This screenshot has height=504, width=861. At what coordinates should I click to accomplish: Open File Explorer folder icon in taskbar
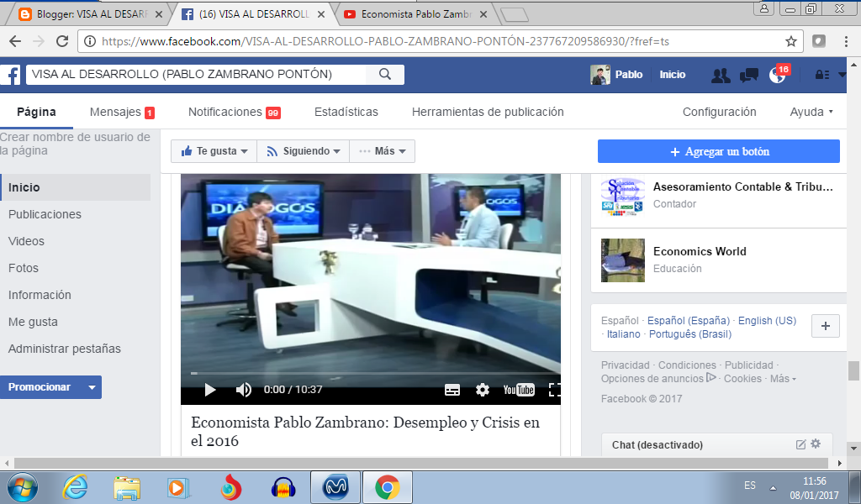[127, 487]
